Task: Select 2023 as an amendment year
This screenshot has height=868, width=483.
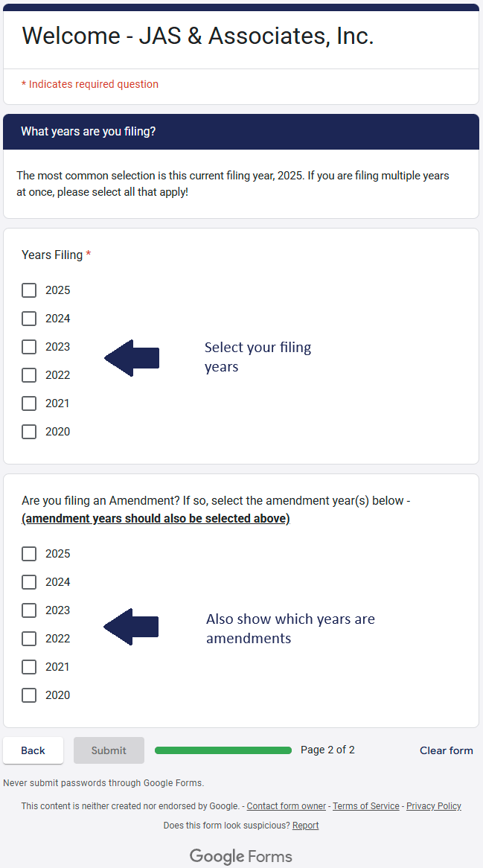Action: click(29, 610)
